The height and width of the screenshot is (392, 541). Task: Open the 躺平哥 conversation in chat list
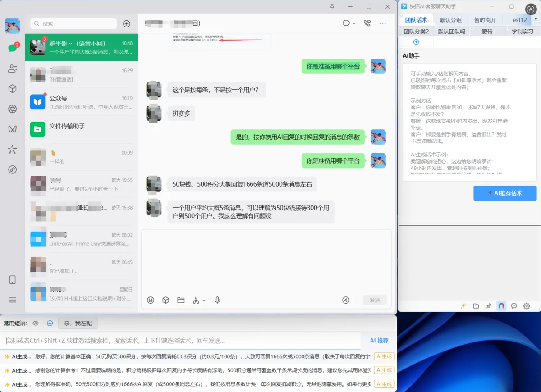pyautogui.click(x=81, y=47)
